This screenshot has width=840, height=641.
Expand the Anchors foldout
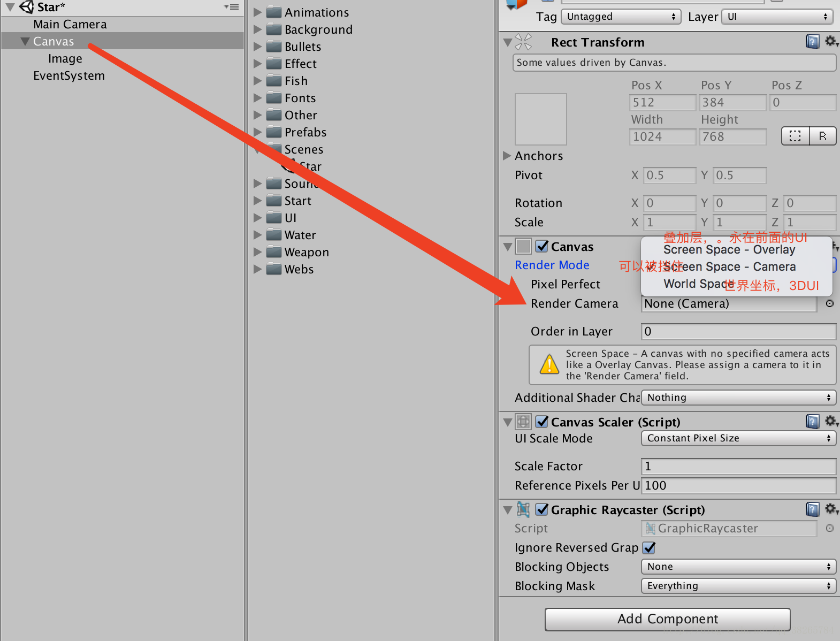[x=507, y=156]
